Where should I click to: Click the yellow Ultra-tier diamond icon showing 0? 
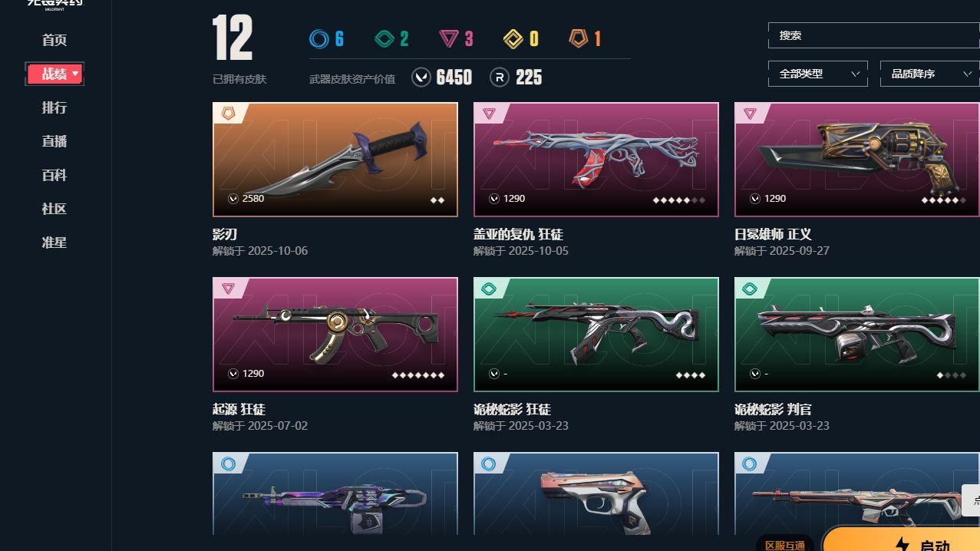click(513, 38)
